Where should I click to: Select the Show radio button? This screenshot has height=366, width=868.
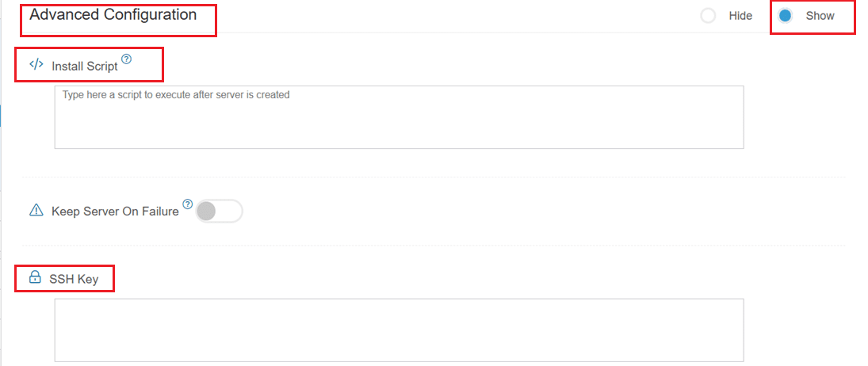pos(785,16)
